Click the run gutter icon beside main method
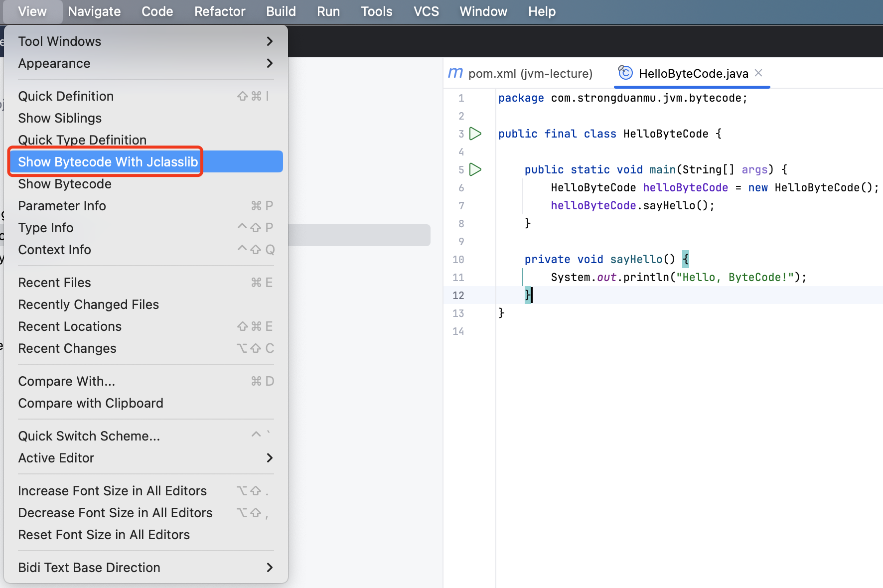883x588 pixels. (x=475, y=169)
